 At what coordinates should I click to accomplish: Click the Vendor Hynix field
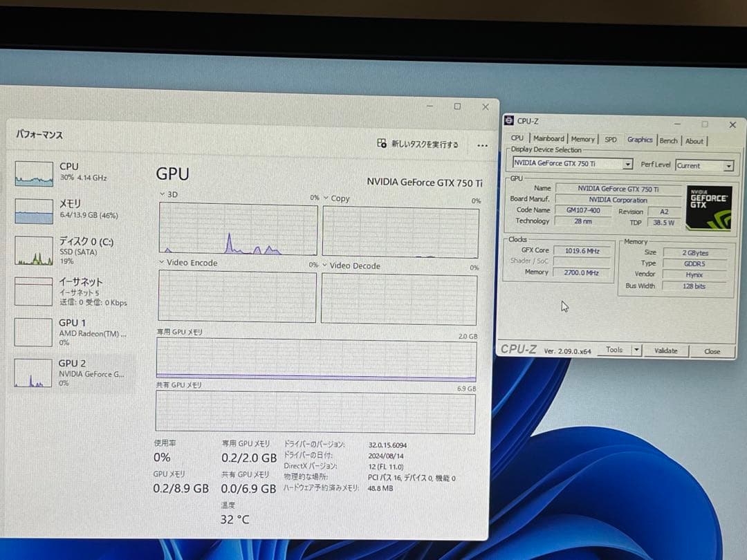coord(694,274)
